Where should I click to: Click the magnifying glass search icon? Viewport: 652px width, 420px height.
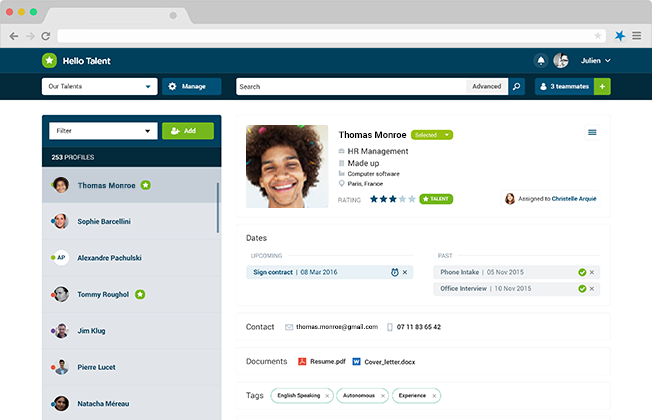(x=516, y=86)
